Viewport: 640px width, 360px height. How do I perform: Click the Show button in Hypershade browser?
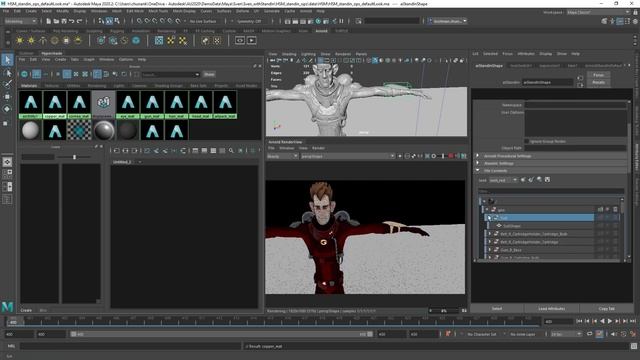(x=209, y=74)
